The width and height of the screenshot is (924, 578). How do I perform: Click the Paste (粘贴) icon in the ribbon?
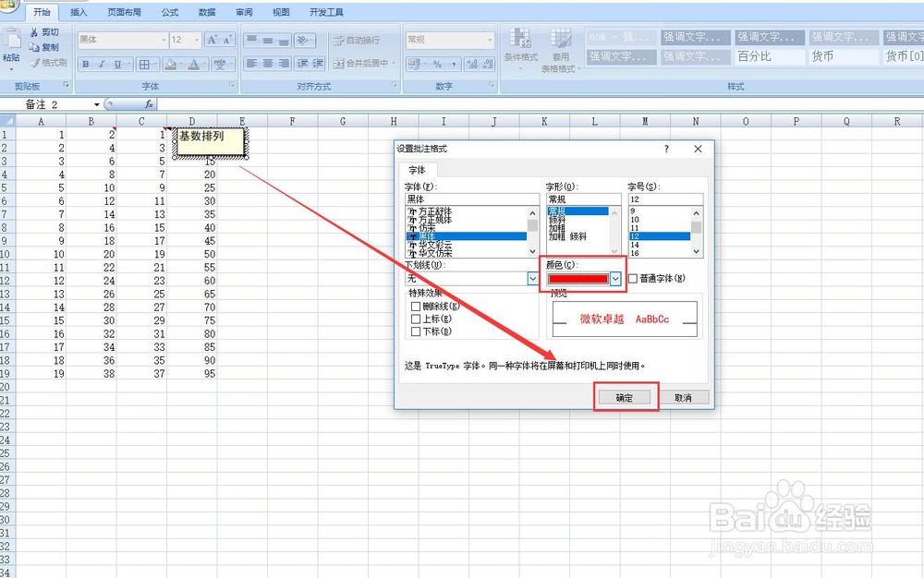pyautogui.click(x=11, y=39)
